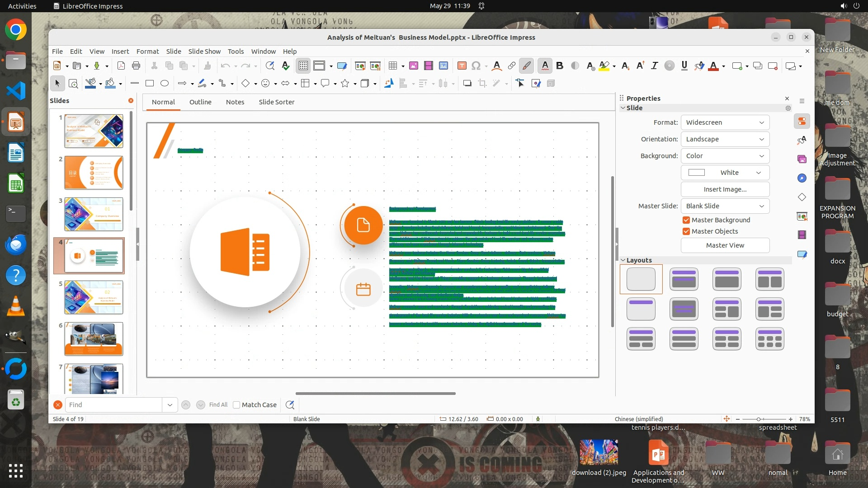
Task: Enable the Match Case checkbox
Action: point(236,405)
